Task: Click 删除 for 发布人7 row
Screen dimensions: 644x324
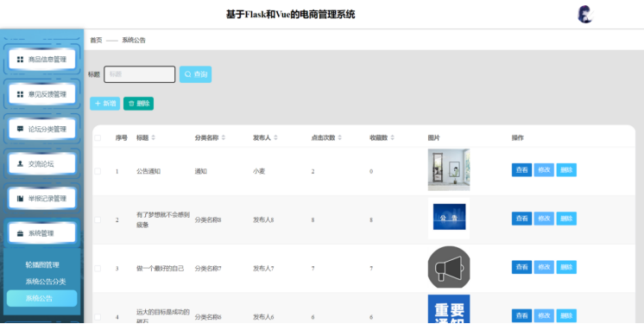Action: [x=566, y=267]
